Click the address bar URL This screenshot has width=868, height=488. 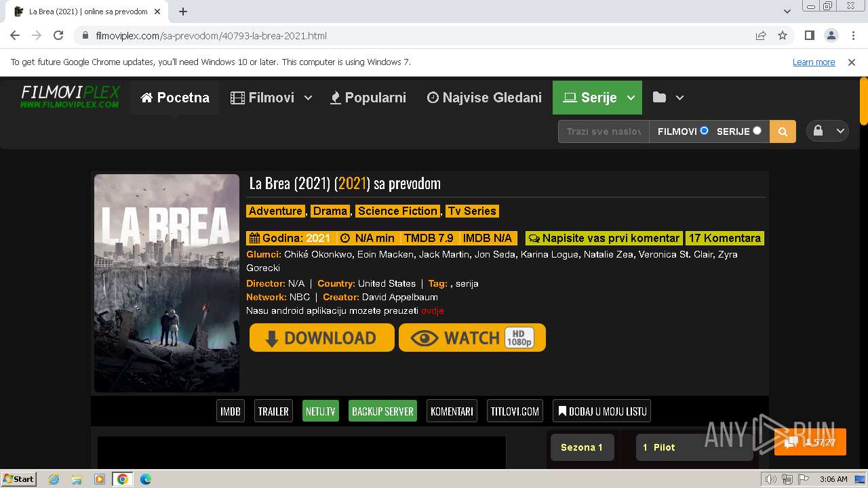coord(212,35)
